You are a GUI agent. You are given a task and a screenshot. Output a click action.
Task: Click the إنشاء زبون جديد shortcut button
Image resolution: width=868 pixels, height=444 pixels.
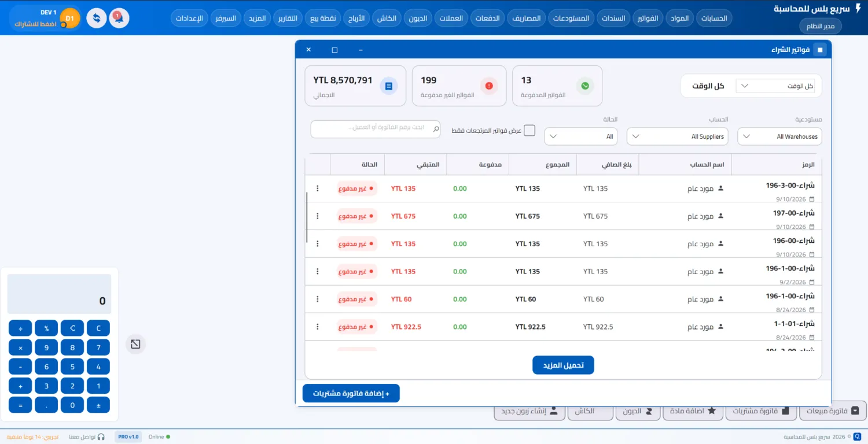point(529,411)
